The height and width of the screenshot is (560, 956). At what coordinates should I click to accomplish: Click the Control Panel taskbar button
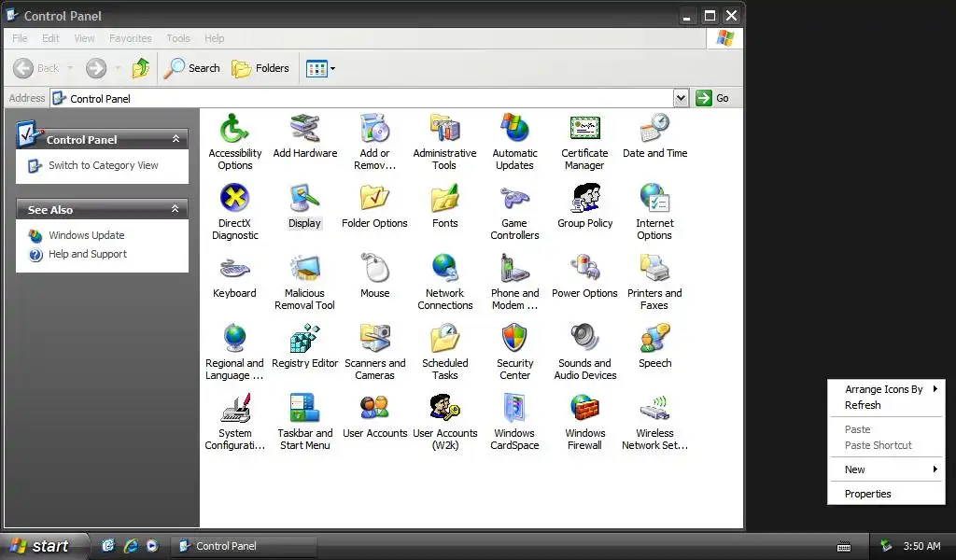pyautogui.click(x=244, y=546)
